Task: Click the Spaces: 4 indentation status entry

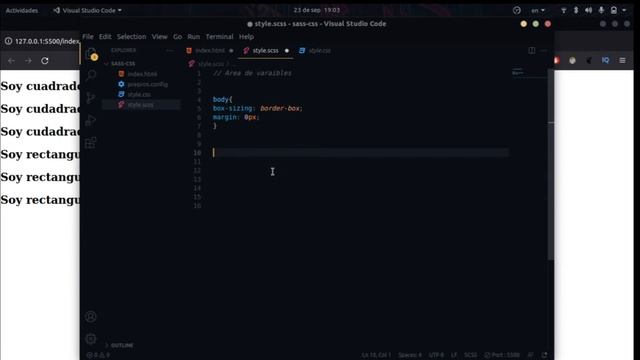Action: (410, 355)
